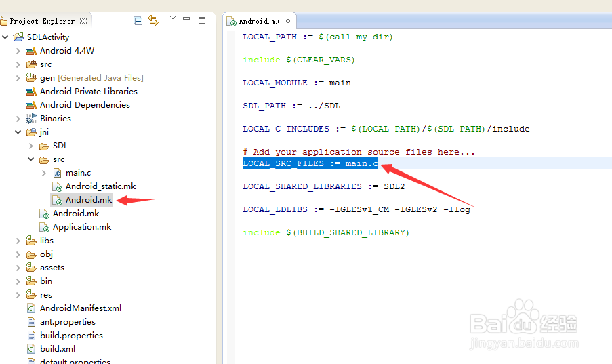Expand the assets folder

[x=18, y=268]
